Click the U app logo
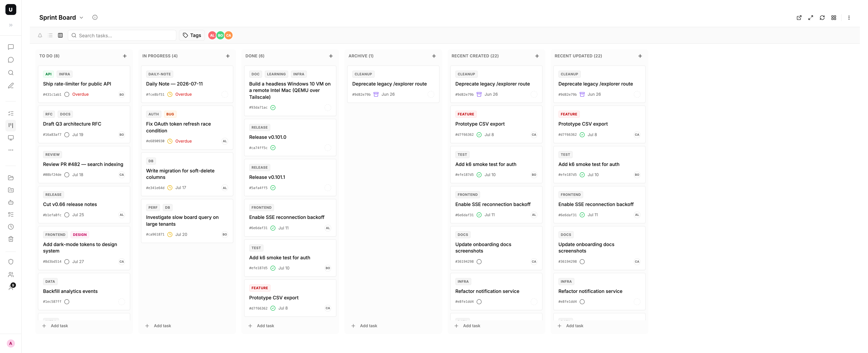868x353 pixels. pos(11,10)
